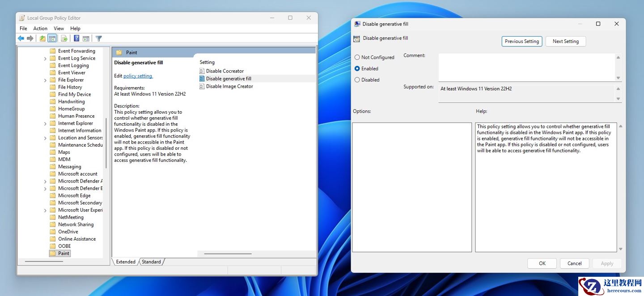This screenshot has height=296, width=644.
Task: Click the Next Setting button
Action: click(565, 41)
